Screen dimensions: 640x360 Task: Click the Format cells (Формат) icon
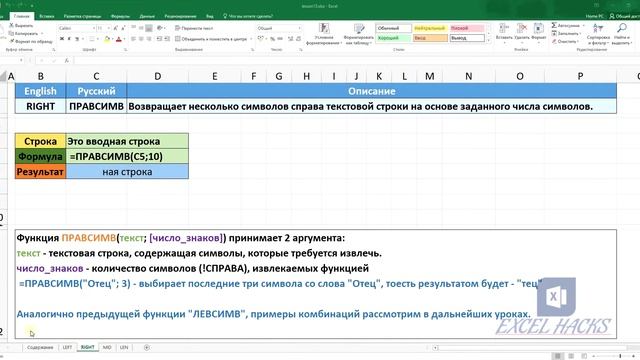[539, 28]
